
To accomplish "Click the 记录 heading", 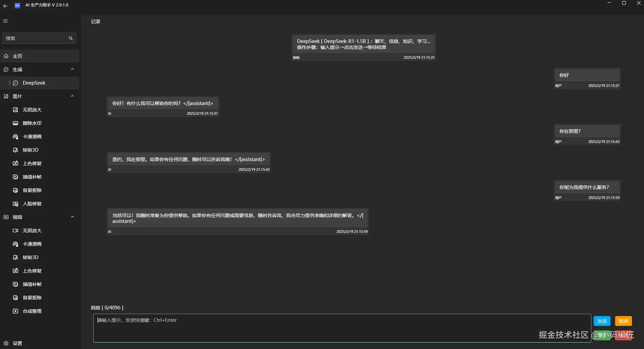I will [x=96, y=21].
